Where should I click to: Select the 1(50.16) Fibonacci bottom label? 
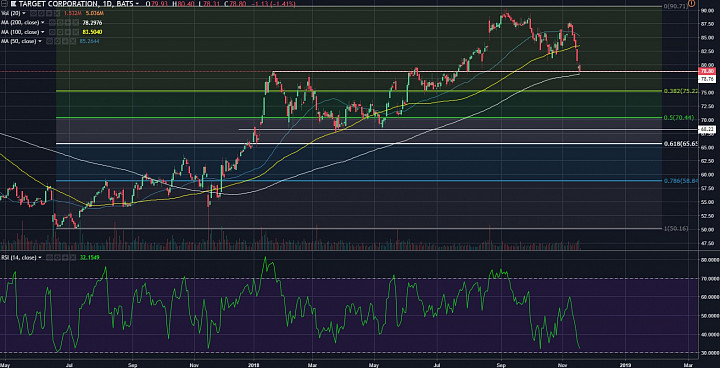click(677, 228)
